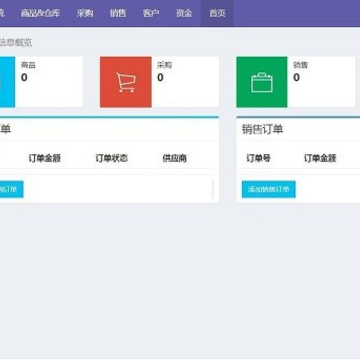Click the 订单状态 column header
Screen dimensions: 360x360
tap(112, 158)
